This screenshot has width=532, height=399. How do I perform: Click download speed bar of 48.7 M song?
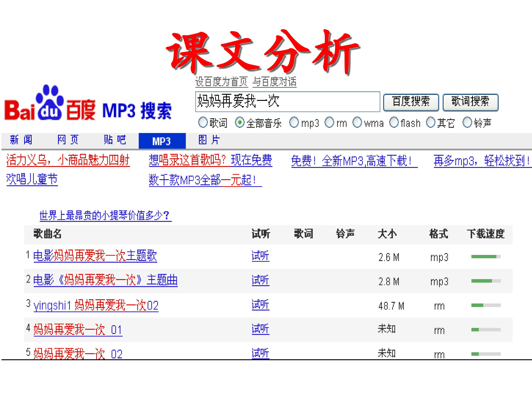pyautogui.click(x=486, y=305)
